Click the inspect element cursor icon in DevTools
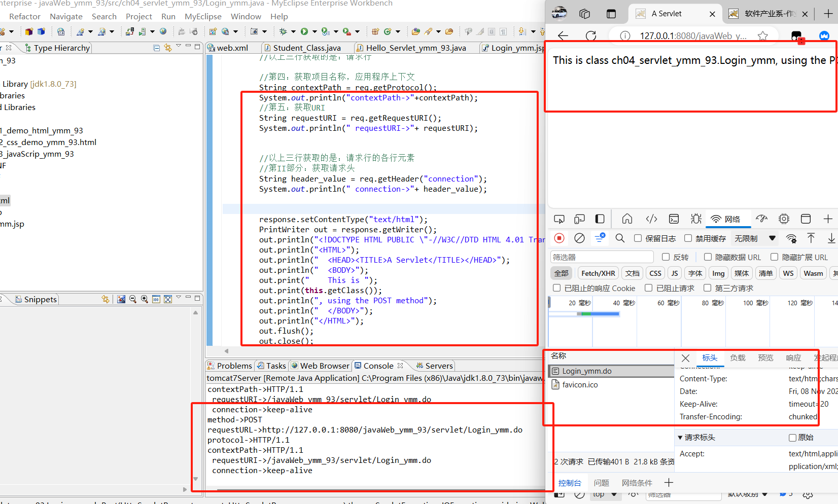The height and width of the screenshot is (504, 838). [559, 219]
